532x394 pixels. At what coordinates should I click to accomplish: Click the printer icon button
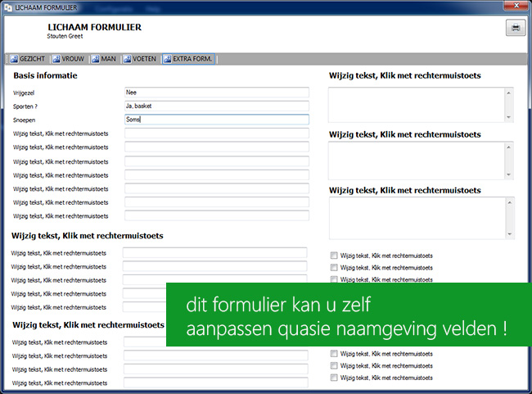tap(516, 28)
